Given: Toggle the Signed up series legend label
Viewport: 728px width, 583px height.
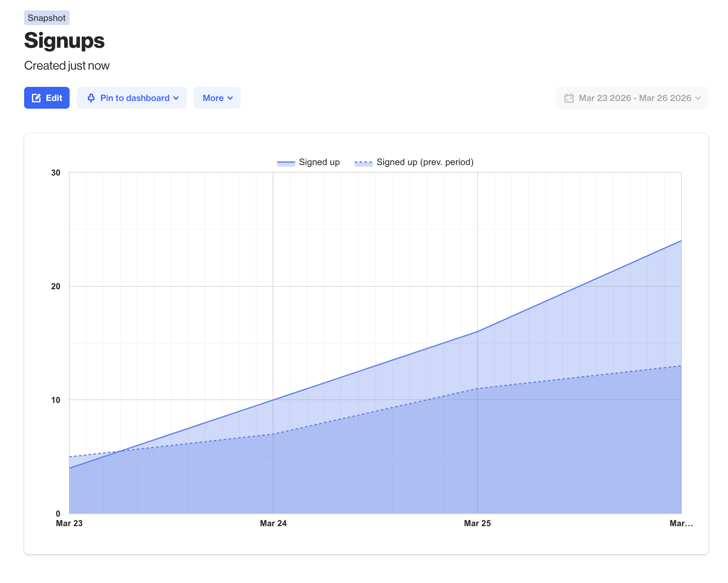Looking at the screenshot, I should click(319, 162).
